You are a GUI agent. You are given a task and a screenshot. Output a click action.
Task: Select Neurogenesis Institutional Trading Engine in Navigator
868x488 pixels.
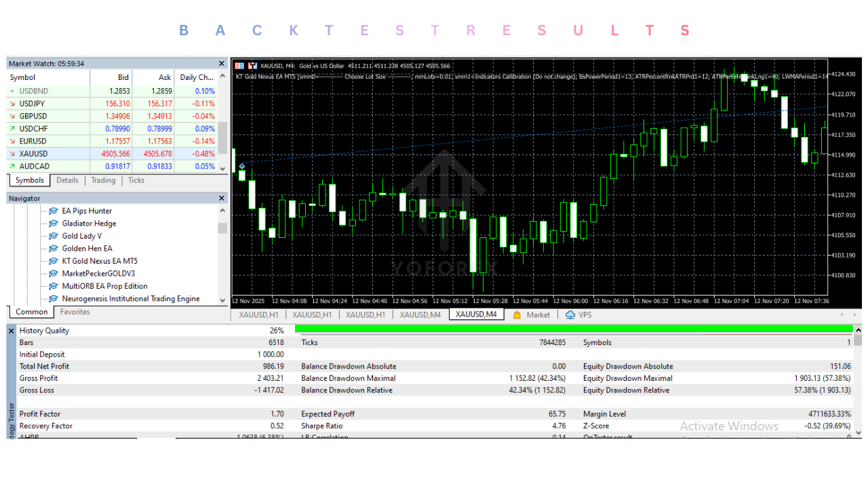click(130, 299)
